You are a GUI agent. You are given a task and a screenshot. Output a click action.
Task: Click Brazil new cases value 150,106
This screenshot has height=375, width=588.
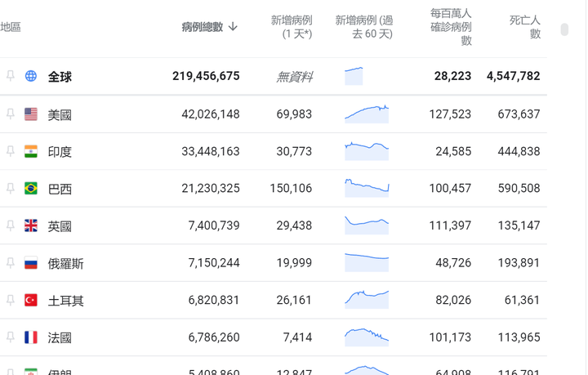click(291, 188)
